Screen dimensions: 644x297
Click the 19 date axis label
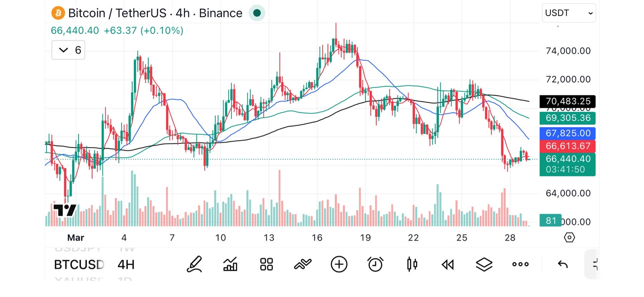click(365, 238)
